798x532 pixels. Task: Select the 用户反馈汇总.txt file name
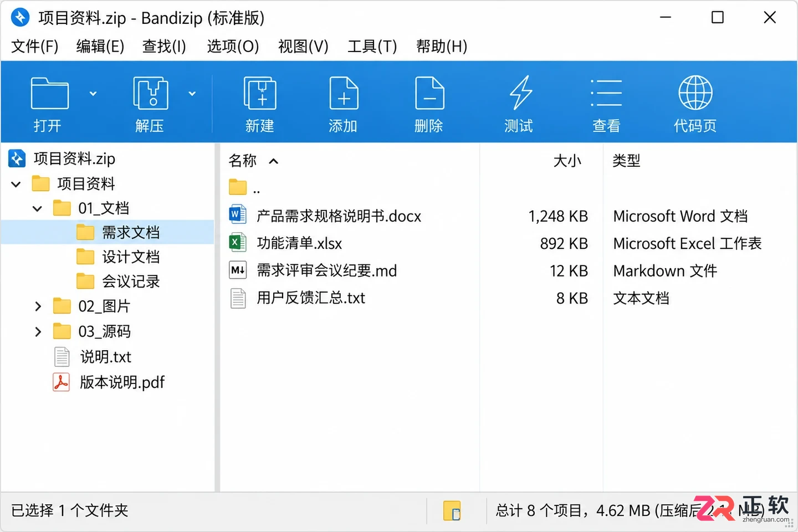[311, 298]
